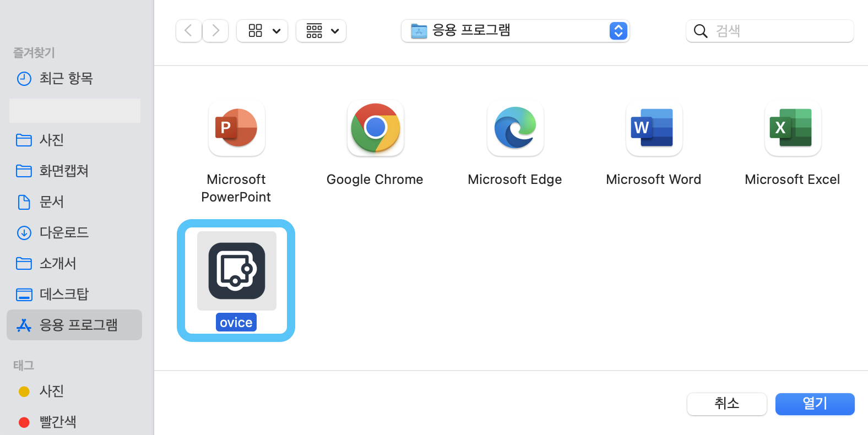Open the 소개서 folder in sidebar
This screenshot has height=435, width=868.
tap(74, 263)
